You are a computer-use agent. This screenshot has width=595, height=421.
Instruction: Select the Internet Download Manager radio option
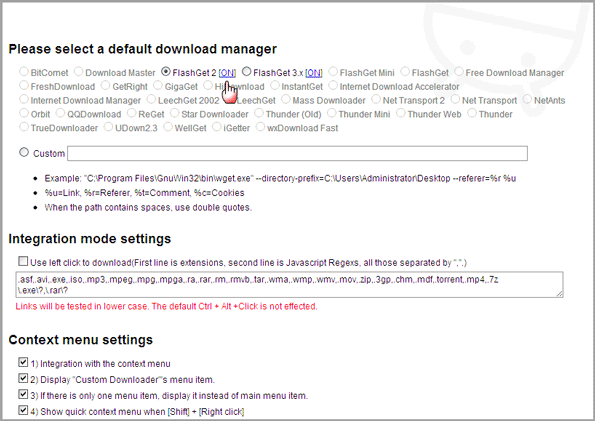point(24,99)
